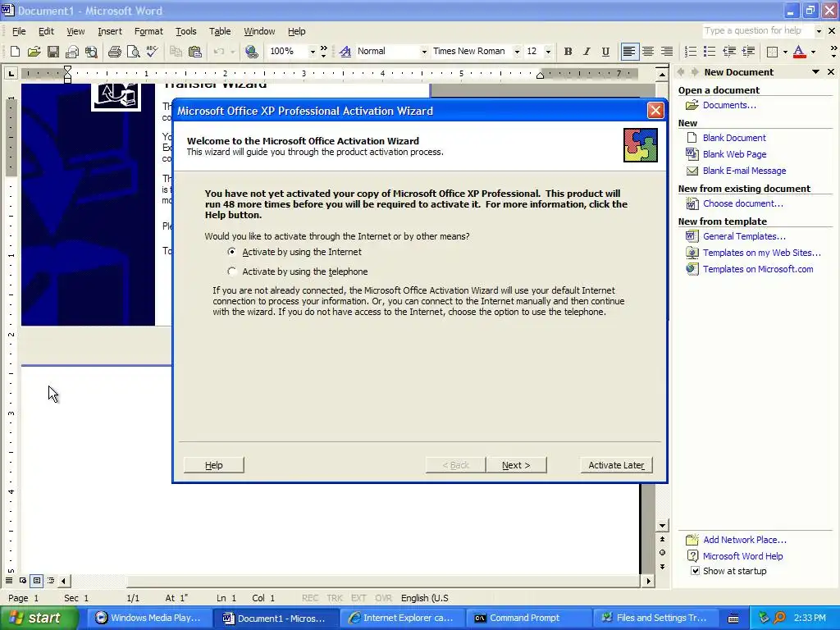Open the Tools menu
Image resolution: width=840 pixels, height=630 pixels.
click(186, 31)
